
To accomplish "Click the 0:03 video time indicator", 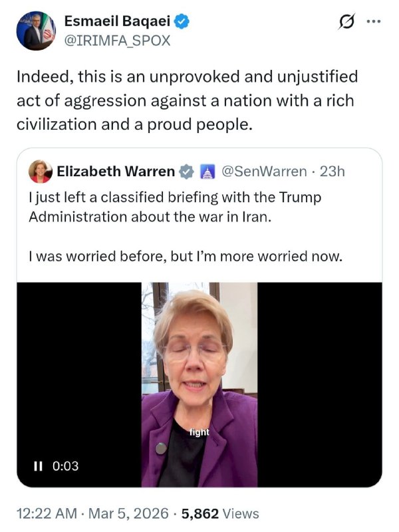I will (x=65, y=466).
